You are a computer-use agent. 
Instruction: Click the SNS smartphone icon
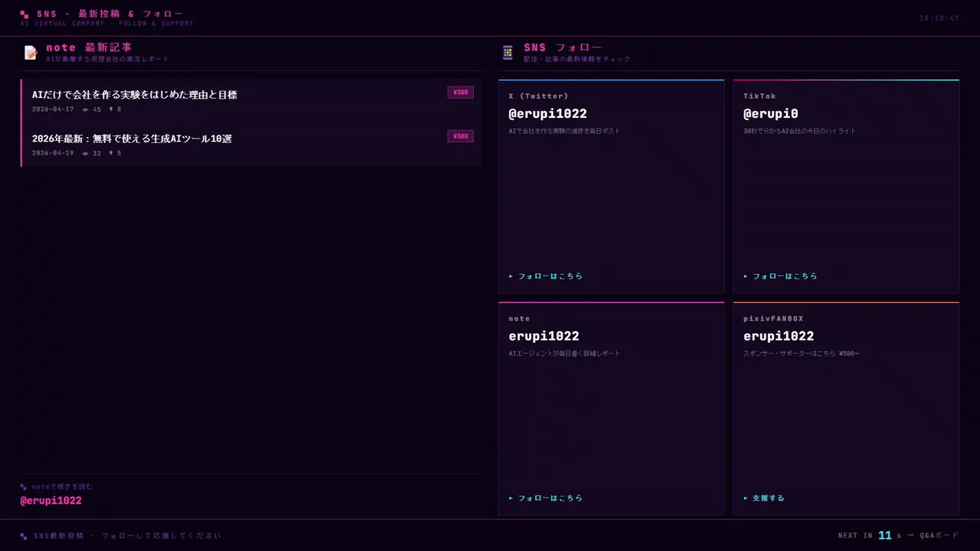(x=508, y=53)
